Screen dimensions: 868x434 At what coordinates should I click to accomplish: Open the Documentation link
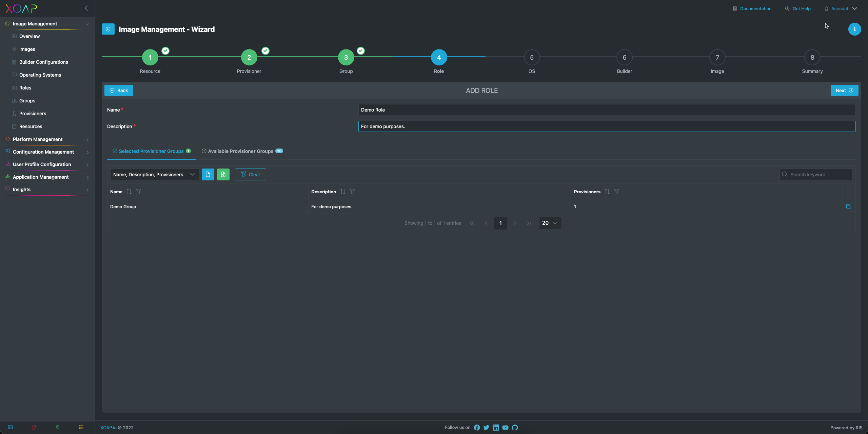pyautogui.click(x=752, y=8)
